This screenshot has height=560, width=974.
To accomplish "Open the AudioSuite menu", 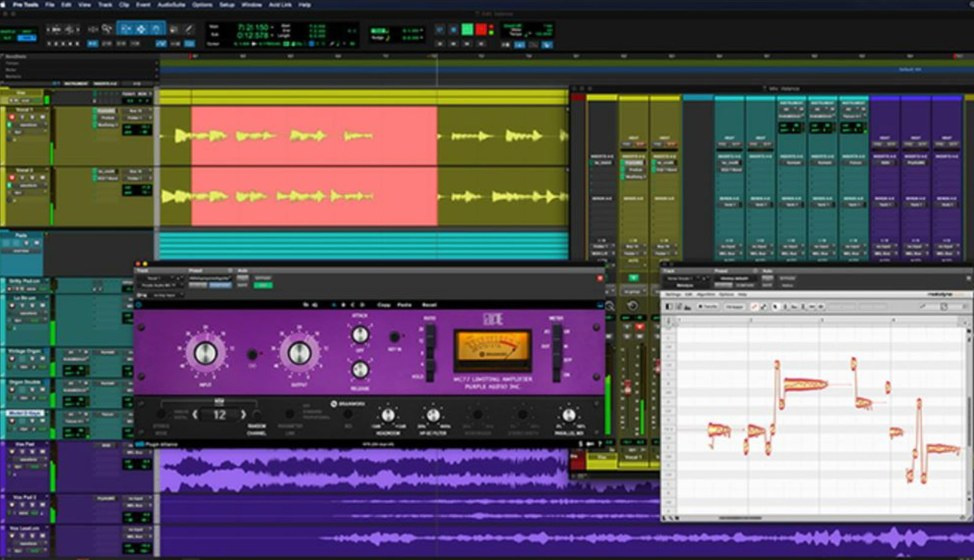I will [172, 4].
